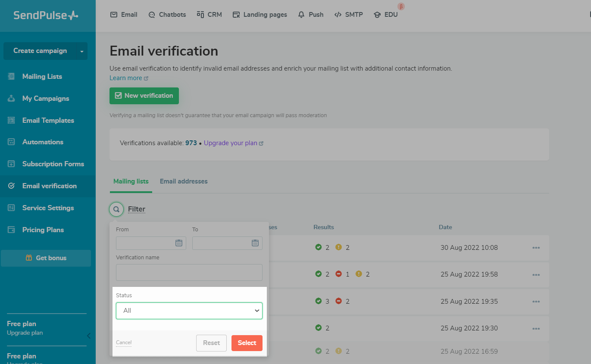Open SMTP section

coord(349,15)
